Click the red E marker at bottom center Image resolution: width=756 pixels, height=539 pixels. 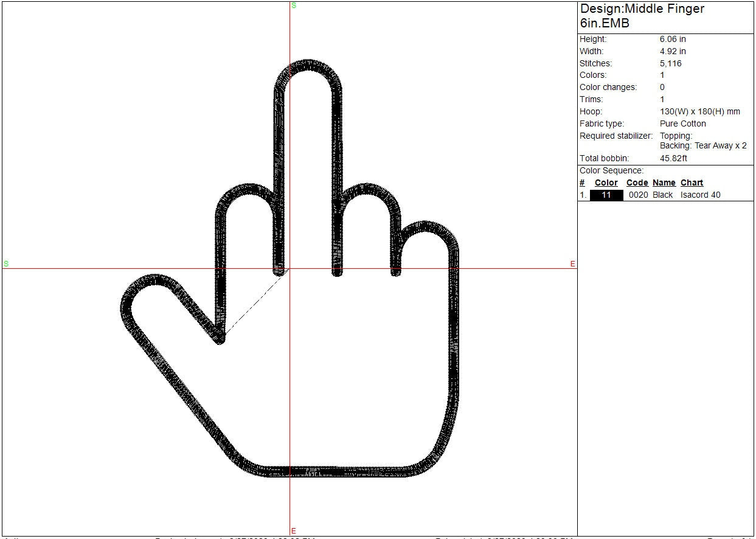[293, 530]
